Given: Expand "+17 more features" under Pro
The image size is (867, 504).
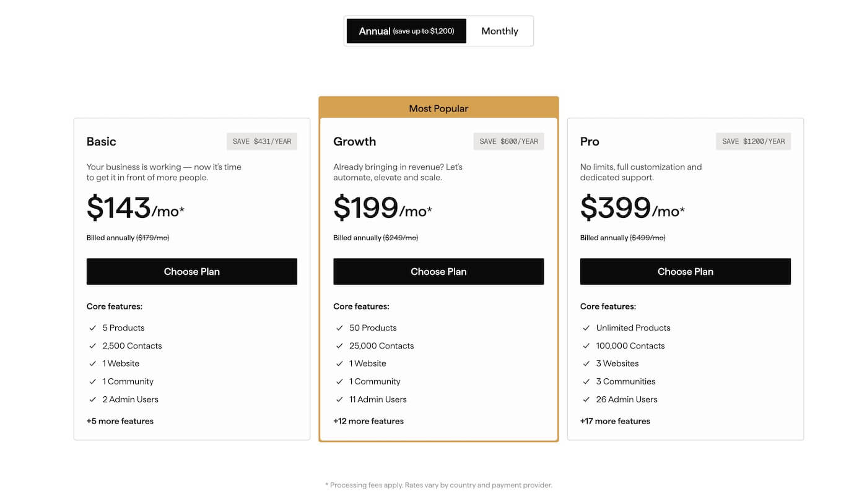Looking at the screenshot, I should 615,421.
